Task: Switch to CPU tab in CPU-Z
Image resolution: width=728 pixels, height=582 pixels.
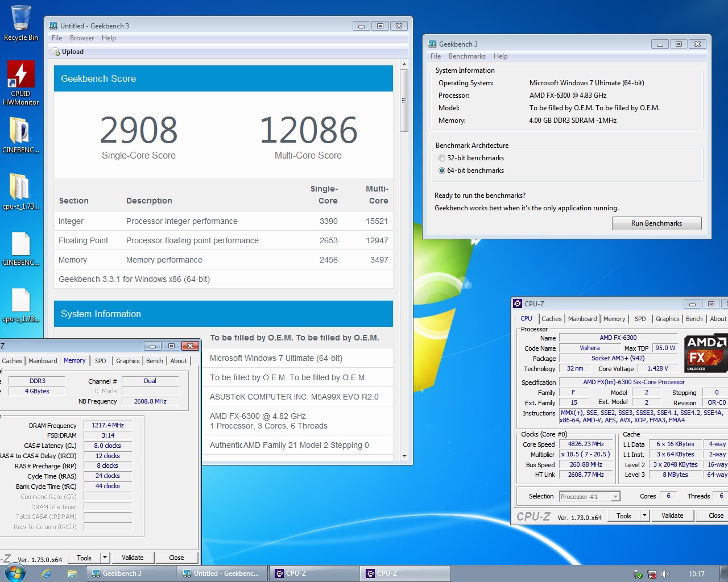Action: [x=527, y=318]
